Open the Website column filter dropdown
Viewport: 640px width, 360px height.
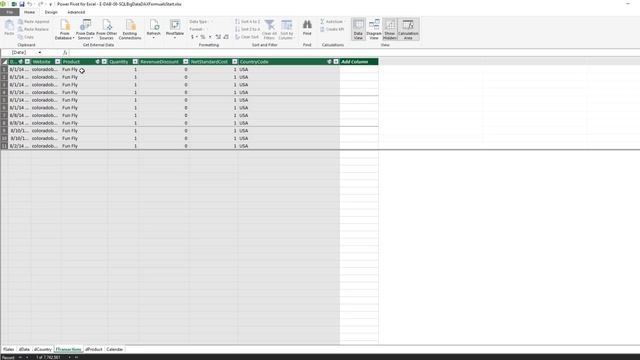(x=58, y=62)
